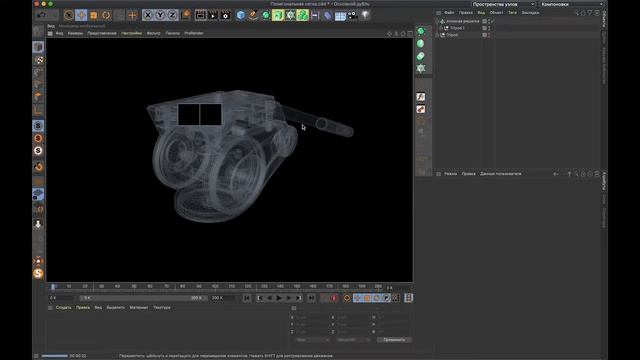Open Object Manager Теги menu
Viewport: 640px width, 360px height.
(x=513, y=13)
